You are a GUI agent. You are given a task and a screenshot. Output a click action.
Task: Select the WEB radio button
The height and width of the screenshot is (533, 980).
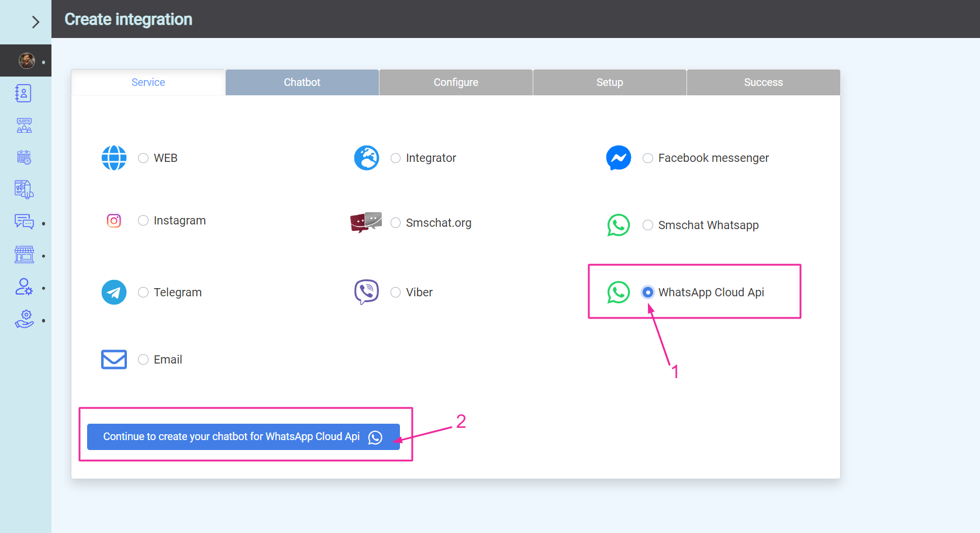coord(143,158)
